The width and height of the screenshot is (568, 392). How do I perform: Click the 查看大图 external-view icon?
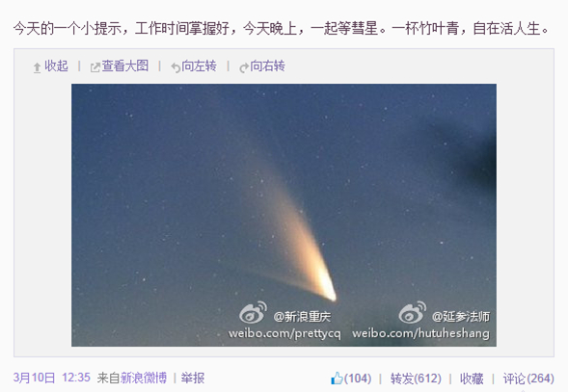click(95, 67)
